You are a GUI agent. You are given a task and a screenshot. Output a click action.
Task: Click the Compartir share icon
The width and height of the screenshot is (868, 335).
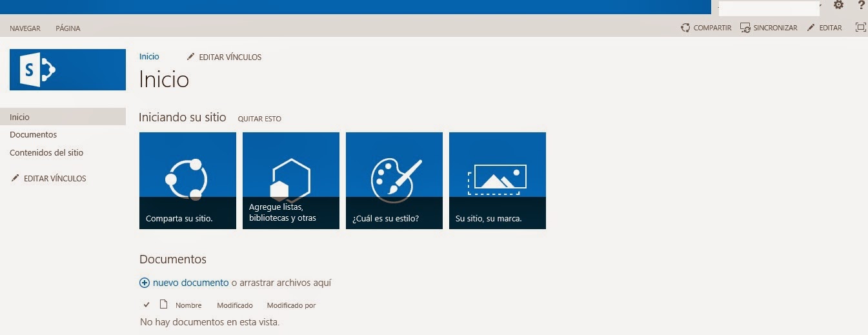[x=685, y=28]
